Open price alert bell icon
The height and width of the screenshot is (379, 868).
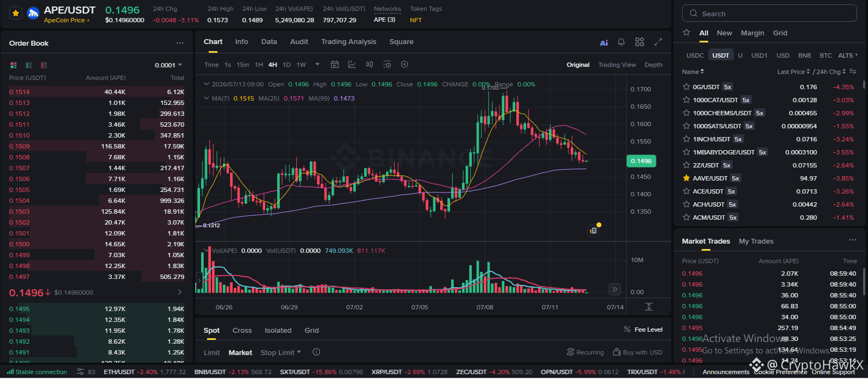coord(621,42)
